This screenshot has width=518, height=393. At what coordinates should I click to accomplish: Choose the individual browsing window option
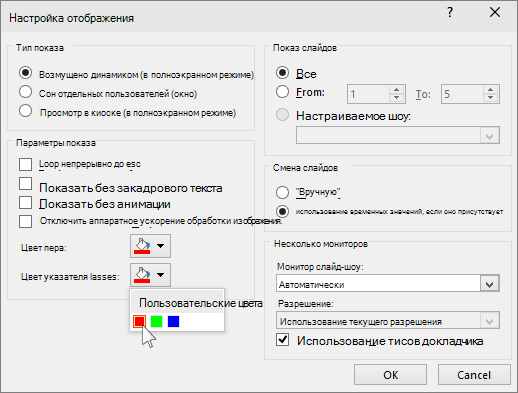pyautogui.click(x=26, y=92)
